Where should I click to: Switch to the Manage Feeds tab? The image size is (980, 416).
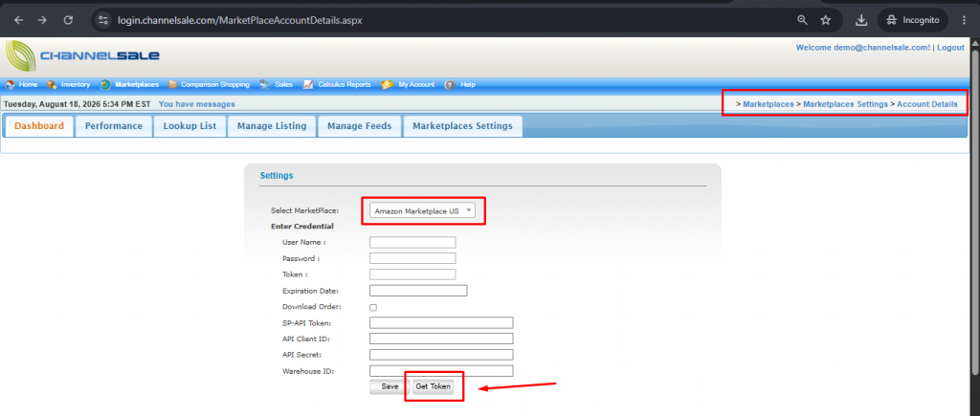click(x=360, y=126)
